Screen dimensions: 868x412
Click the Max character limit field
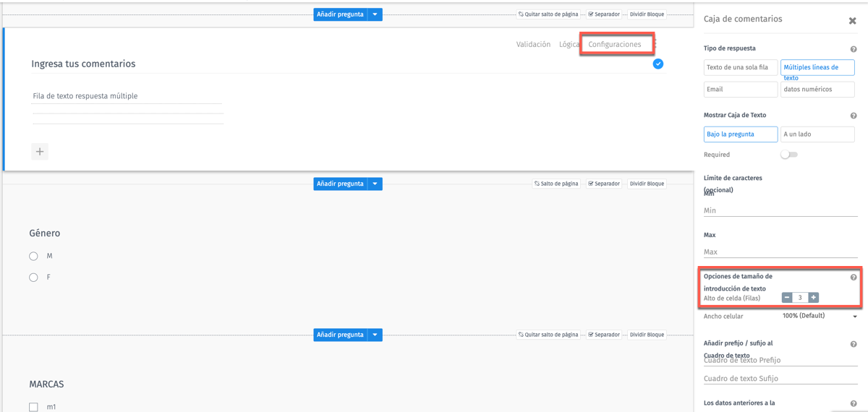(781, 252)
